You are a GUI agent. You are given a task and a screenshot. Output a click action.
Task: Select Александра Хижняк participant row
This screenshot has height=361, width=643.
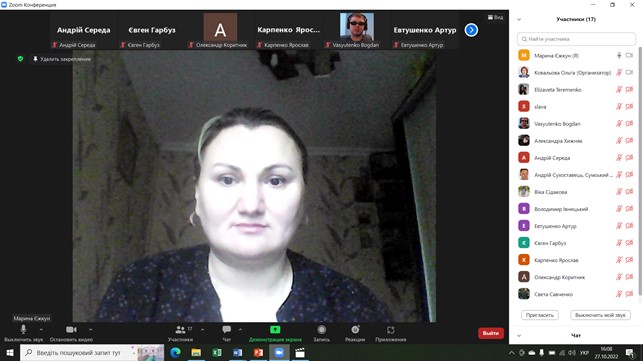pos(576,141)
